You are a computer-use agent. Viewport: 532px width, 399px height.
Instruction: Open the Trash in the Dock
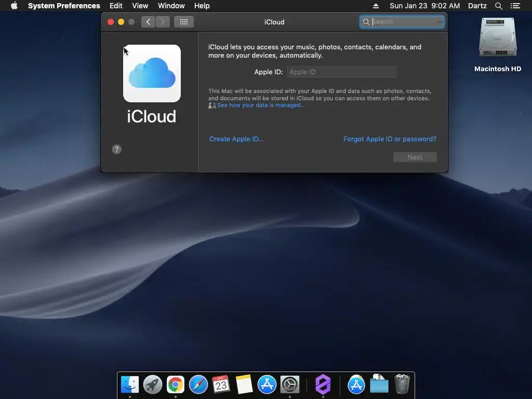402,384
